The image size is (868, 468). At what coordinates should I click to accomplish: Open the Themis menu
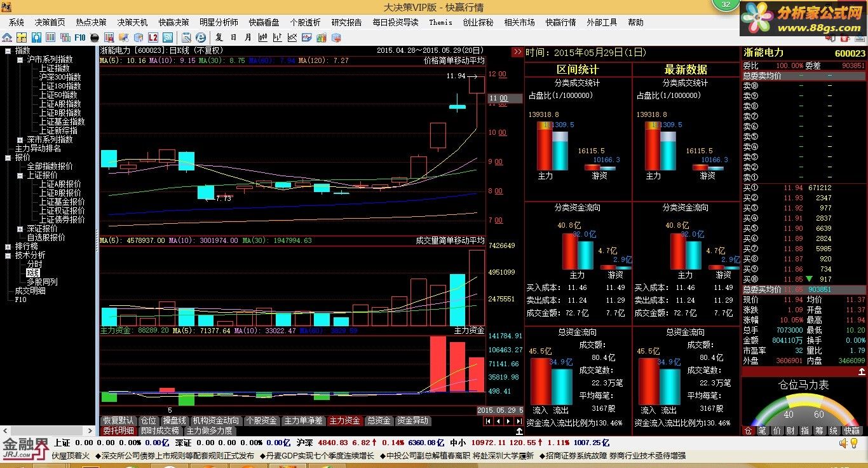coord(440,22)
